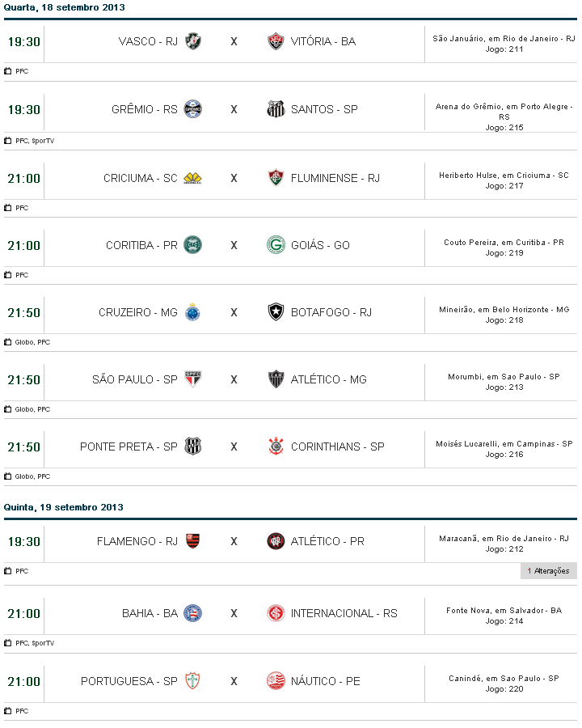This screenshot has width=582, height=728.
Task: Select the FLAMENGO - RJ team name
Action: point(137,541)
